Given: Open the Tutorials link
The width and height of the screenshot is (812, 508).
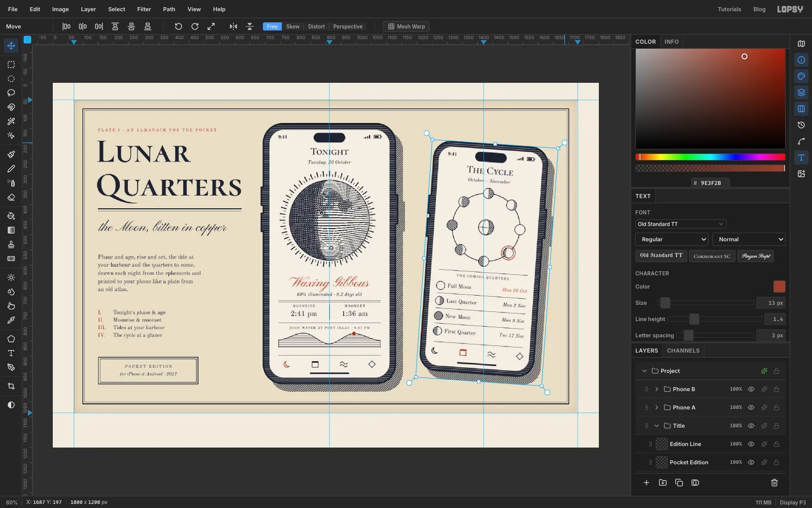Looking at the screenshot, I should 729,9.
